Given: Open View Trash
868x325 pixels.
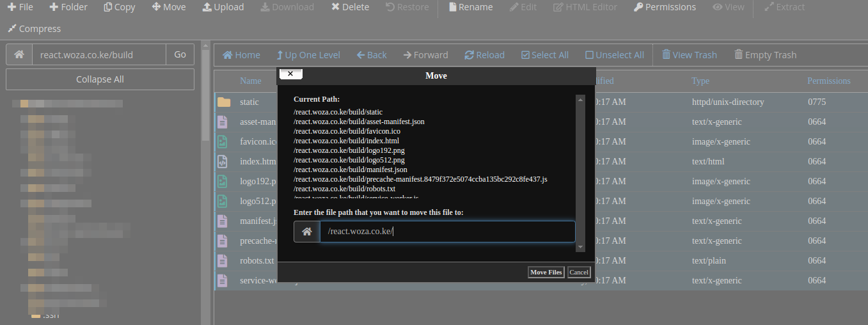Looking at the screenshot, I should click(690, 55).
